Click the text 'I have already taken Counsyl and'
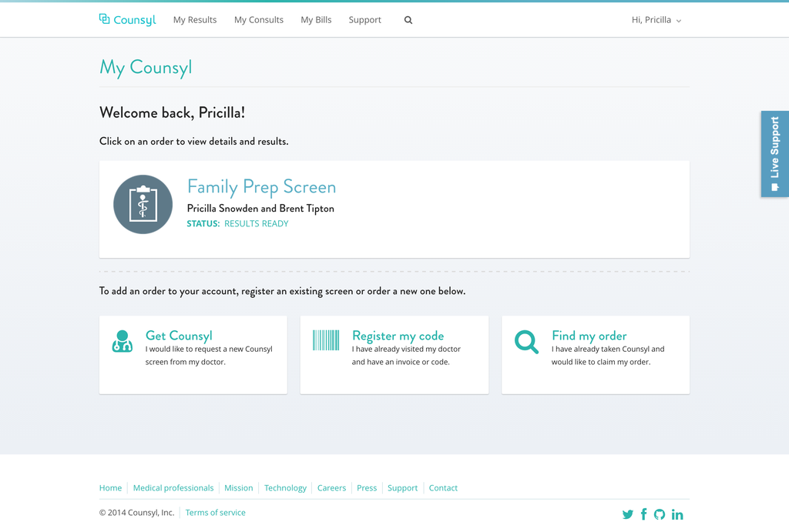This screenshot has height=532, width=789. 608,349
